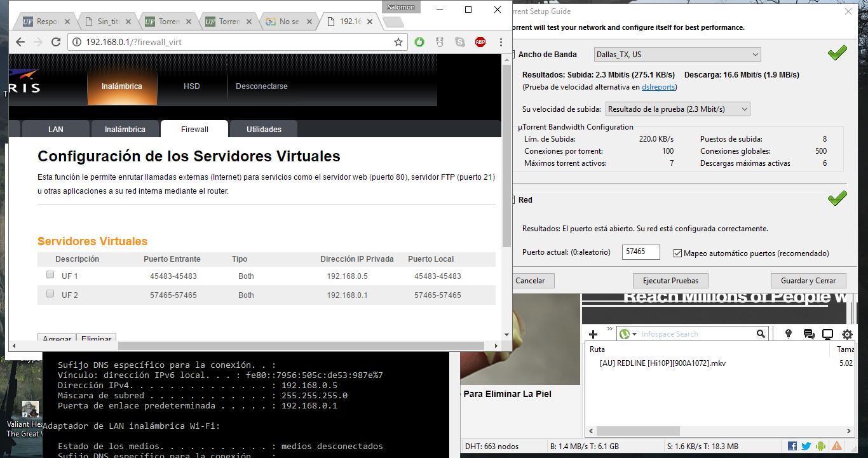Click the Facebook icon in uTorrent status bar
The height and width of the screenshot is (458, 868).
click(x=792, y=446)
